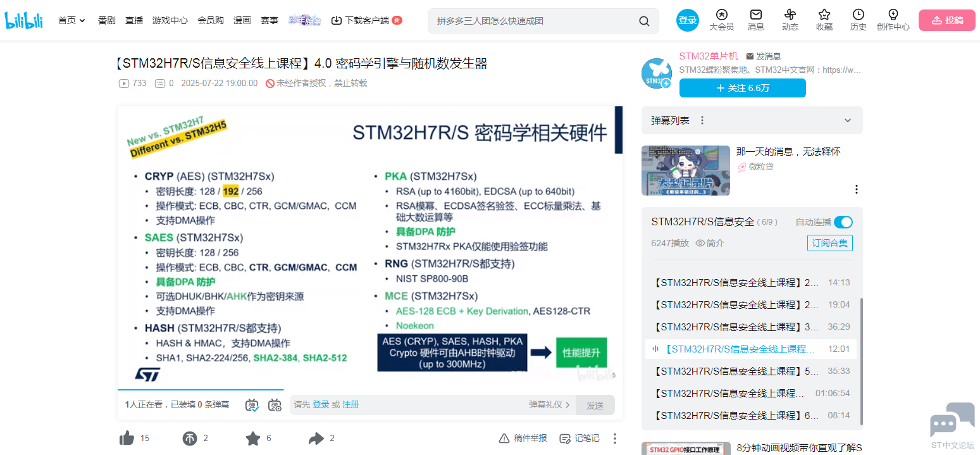The height and width of the screenshot is (455, 980).
Task: Toggle the 自动连播 switch
Action: pos(843,222)
